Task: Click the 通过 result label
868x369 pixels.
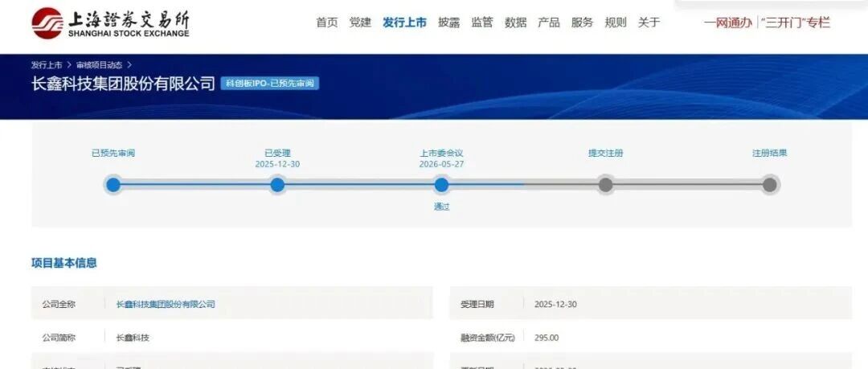Action: pyautogui.click(x=442, y=207)
